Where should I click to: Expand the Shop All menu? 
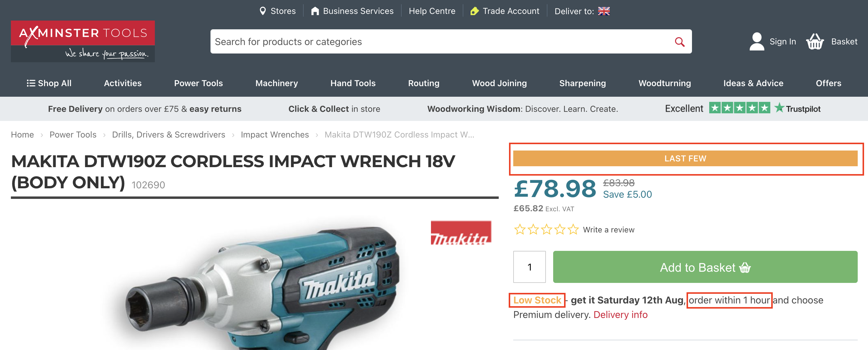49,83
